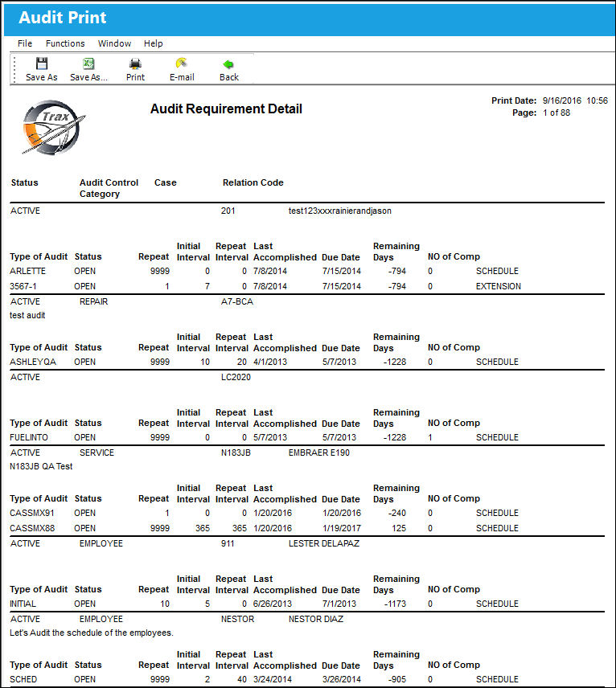616x688 pixels.
Task: Click relation code NESTOR
Action: 237,619
